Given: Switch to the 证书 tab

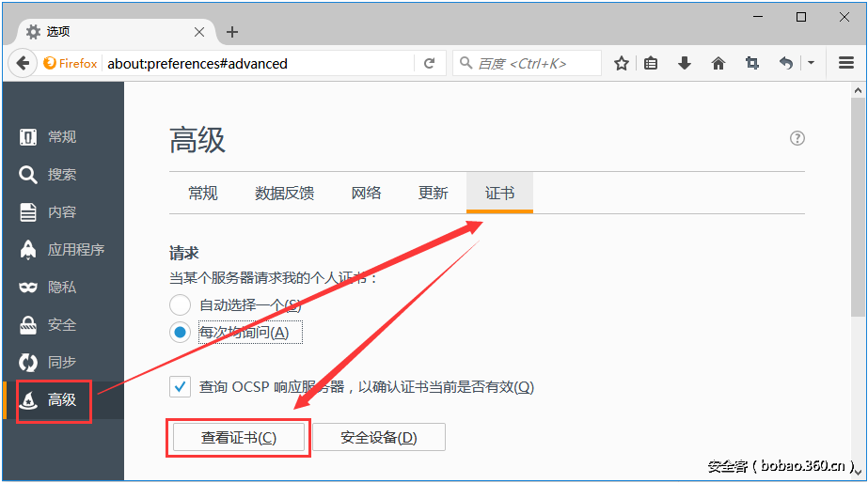Looking at the screenshot, I should (500, 193).
